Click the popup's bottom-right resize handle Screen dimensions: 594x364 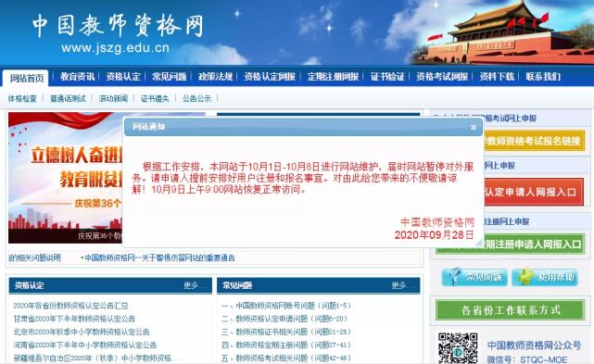coord(479,243)
